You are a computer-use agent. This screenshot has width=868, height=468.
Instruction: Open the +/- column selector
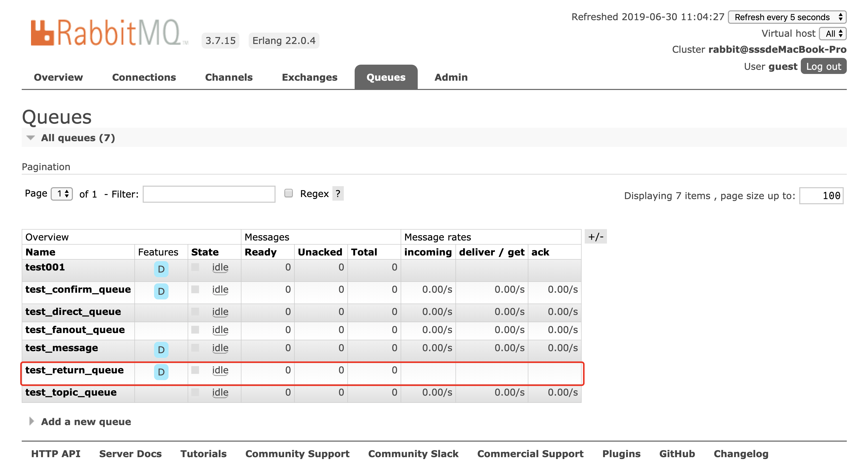[x=595, y=237]
